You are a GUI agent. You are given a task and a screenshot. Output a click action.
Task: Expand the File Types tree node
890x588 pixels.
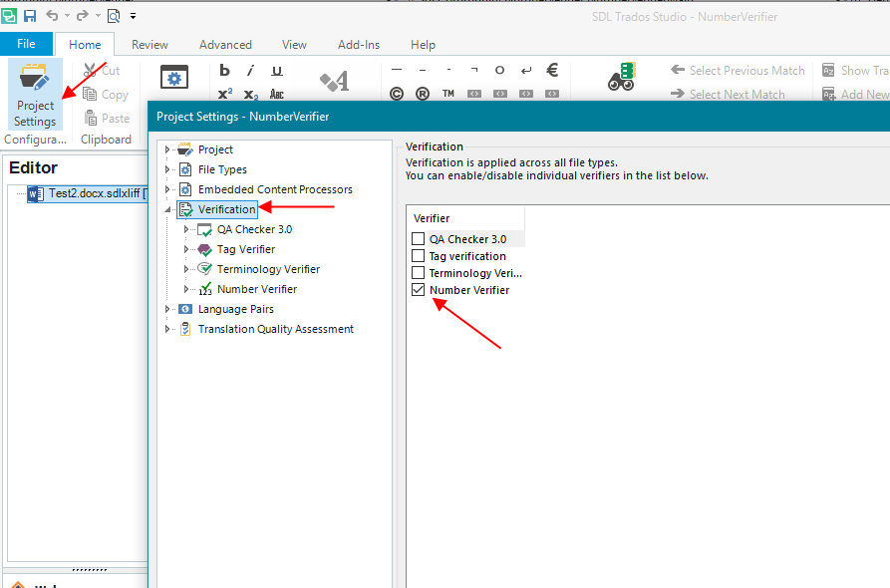point(166,169)
